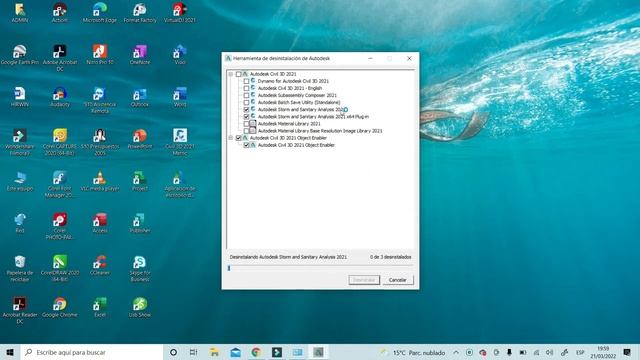Viewport: 640px width, 360px height.
Task: Open Project desktop shortcut
Action: point(140,181)
